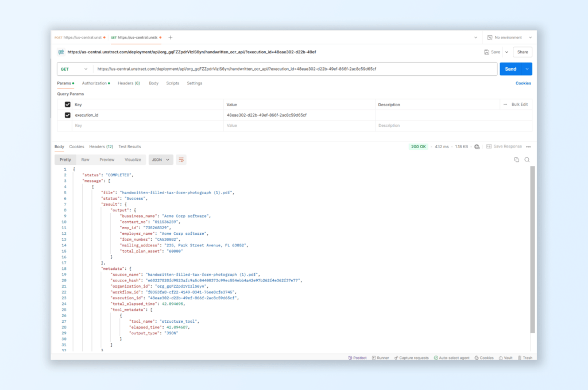Screen dimensions: 588x390
Task: Toggle line wrapping in the response viewer
Action: tap(181, 160)
